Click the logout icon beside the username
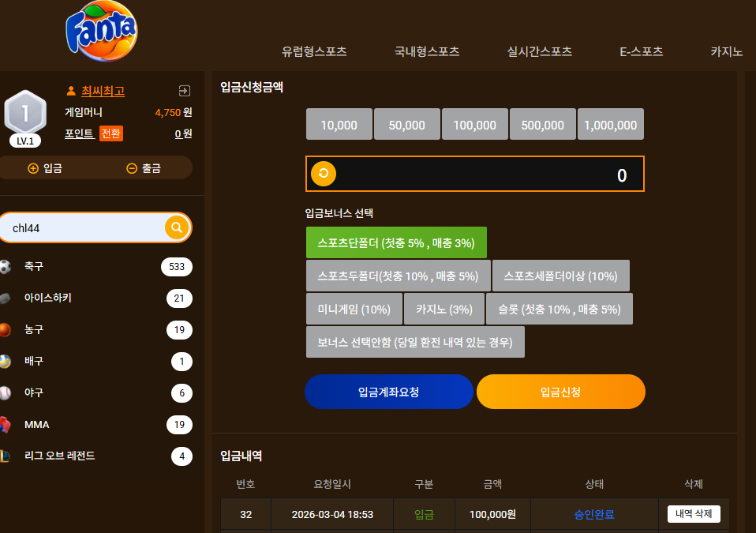This screenshot has height=533, width=756. [x=184, y=91]
